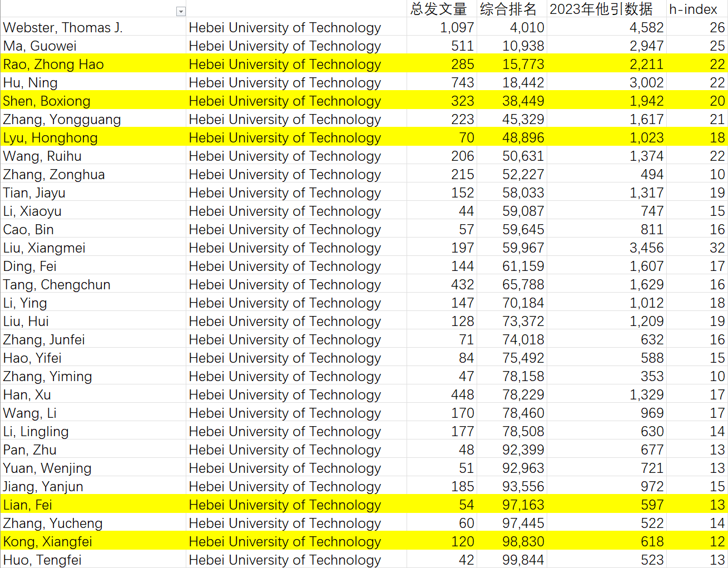
Task: Click Ma, Guowei's ranking value 10,938
Action: 523,46
